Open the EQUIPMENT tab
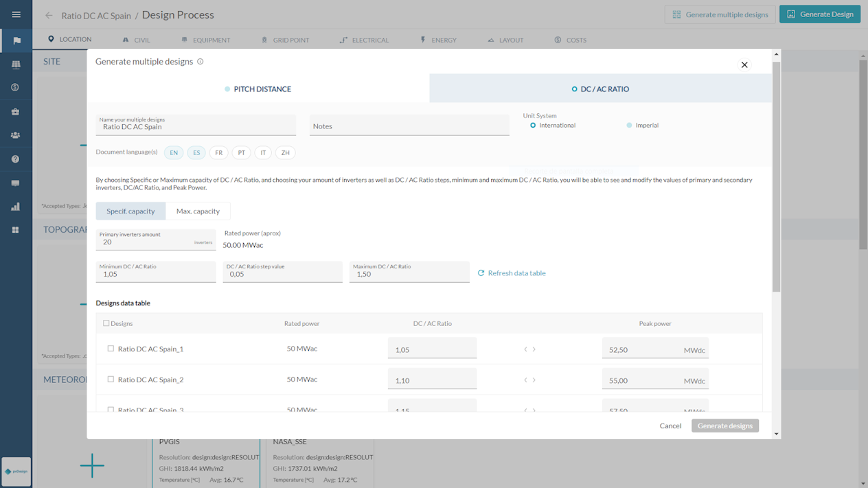 [205, 40]
